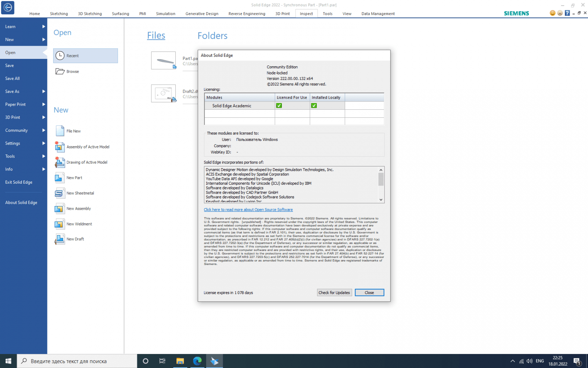Image resolution: width=588 pixels, height=368 pixels.
Task: Click the New Assembly icon
Action: point(60,209)
